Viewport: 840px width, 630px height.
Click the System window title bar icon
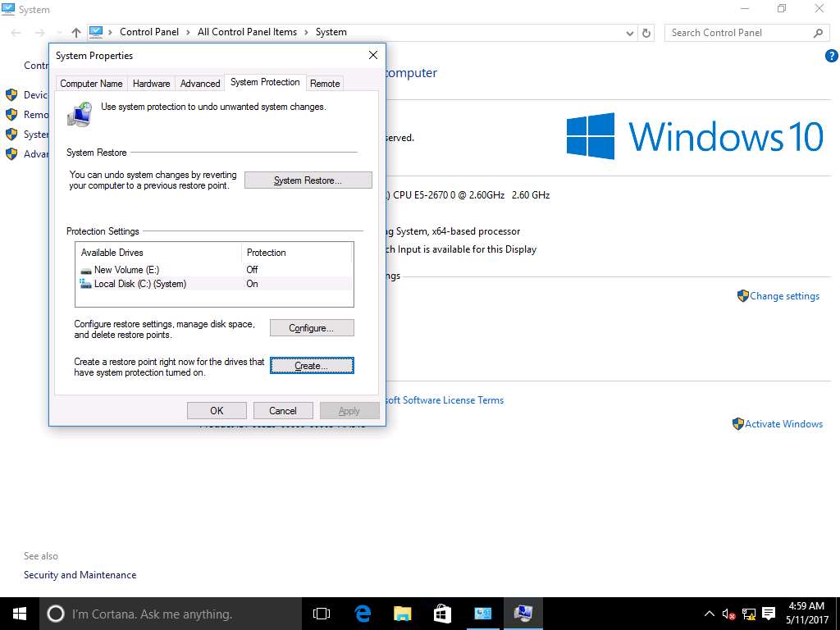8,9
